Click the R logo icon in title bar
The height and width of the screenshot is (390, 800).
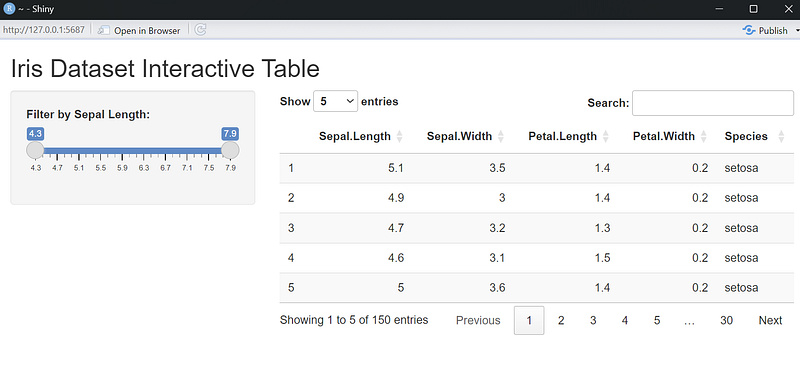pos(9,9)
